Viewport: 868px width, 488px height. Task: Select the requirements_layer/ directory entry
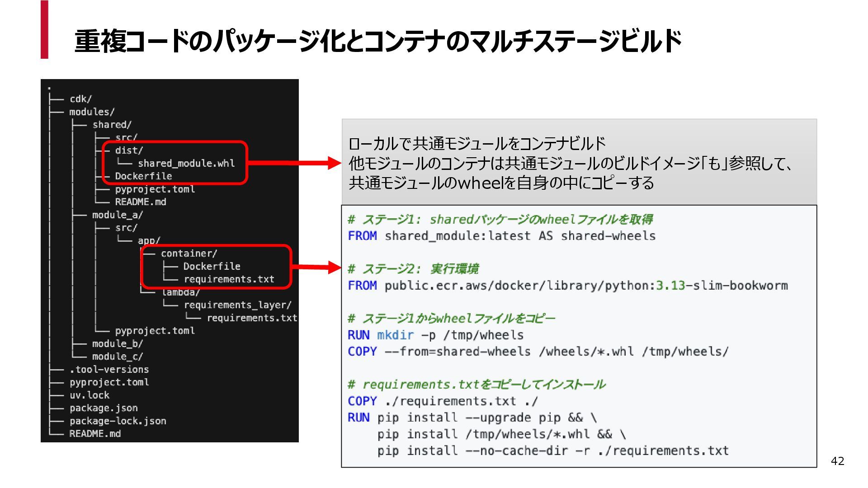tap(237, 305)
